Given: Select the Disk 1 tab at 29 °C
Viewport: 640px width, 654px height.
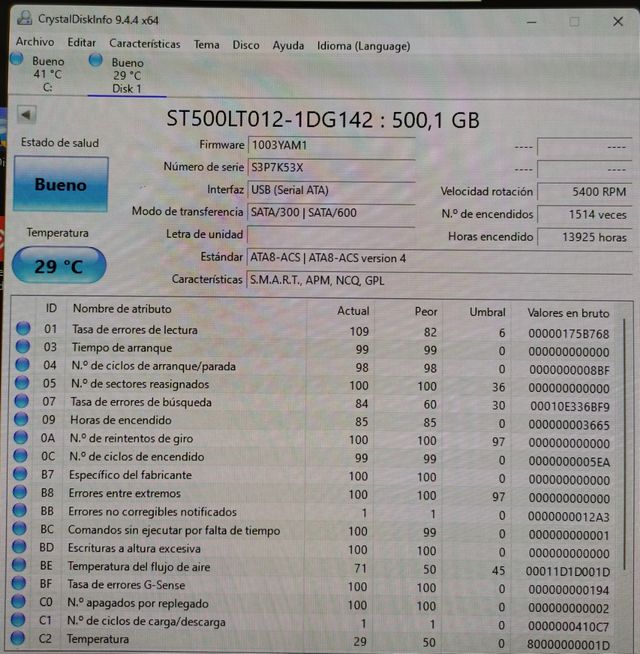Looking at the screenshot, I should click(126, 75).
